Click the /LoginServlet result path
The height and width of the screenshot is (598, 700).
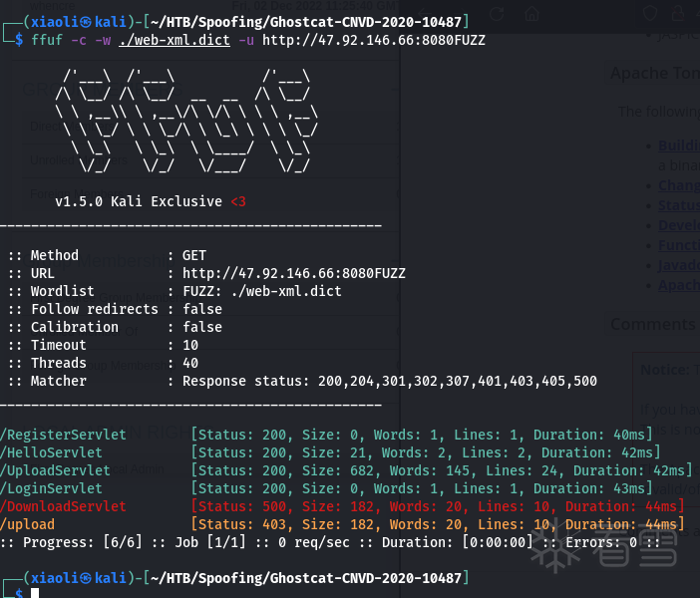tap(52, 488)
